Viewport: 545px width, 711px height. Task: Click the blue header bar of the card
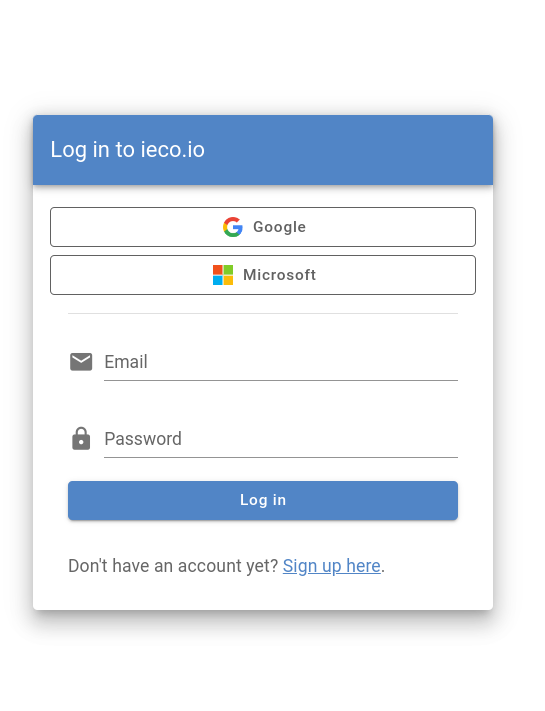(263, 150)
